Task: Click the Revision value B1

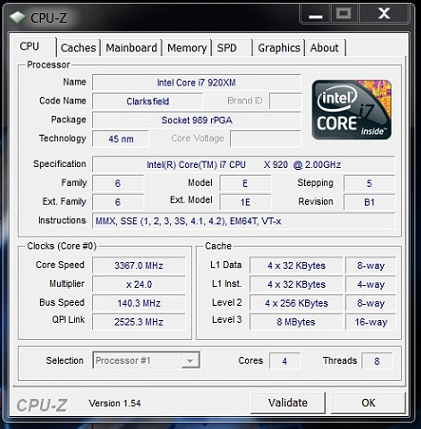Action: 369,202
